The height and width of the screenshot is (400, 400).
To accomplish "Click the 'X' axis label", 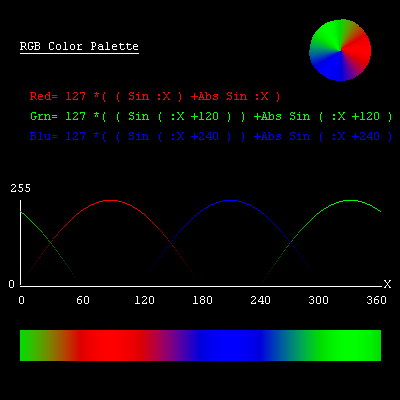I will pos(387,284).
